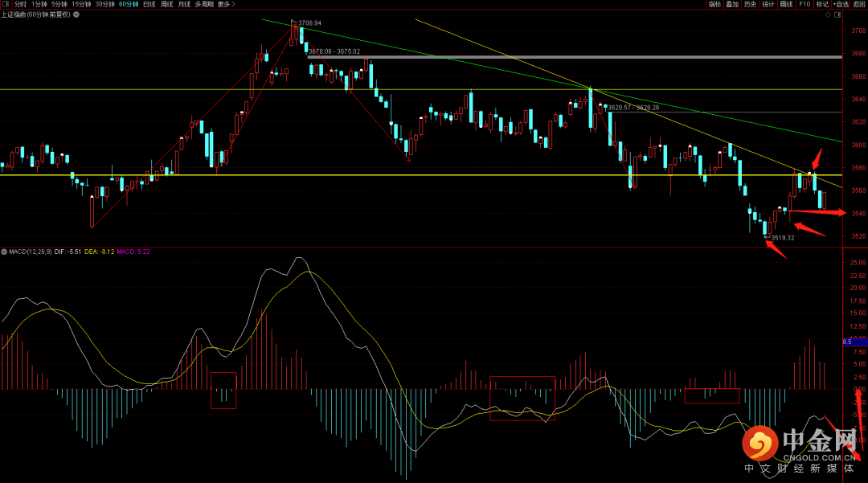Toggle the left sidebar panel icon
The image size is (868, 483).
[6, 4]
